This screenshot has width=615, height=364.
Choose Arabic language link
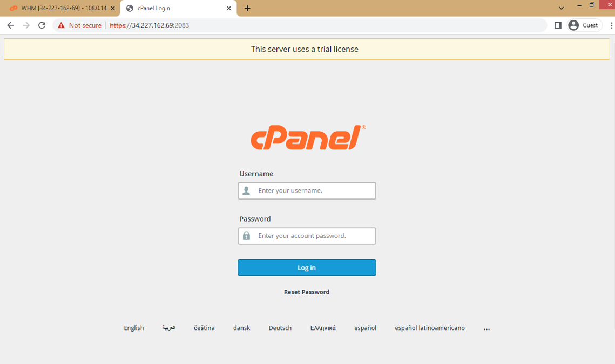(x=168, y=328)
